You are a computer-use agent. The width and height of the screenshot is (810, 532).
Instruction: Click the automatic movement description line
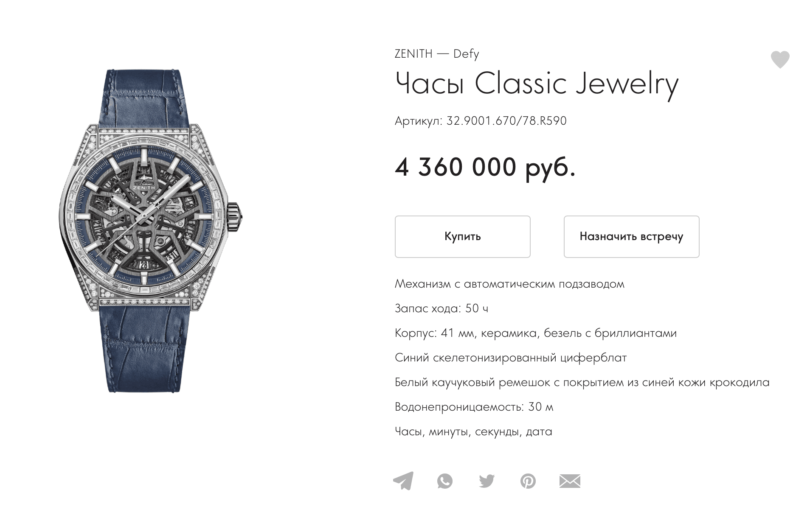click(x=509, y=284)
